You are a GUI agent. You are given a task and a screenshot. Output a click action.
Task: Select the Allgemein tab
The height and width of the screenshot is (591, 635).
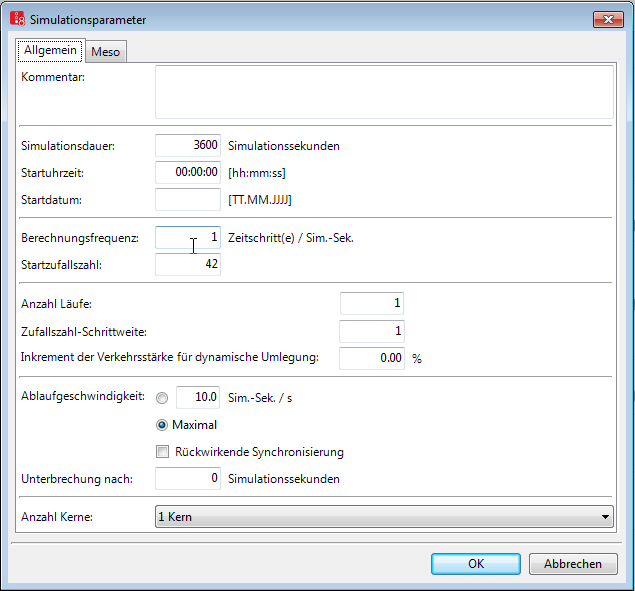coord(50,51)
